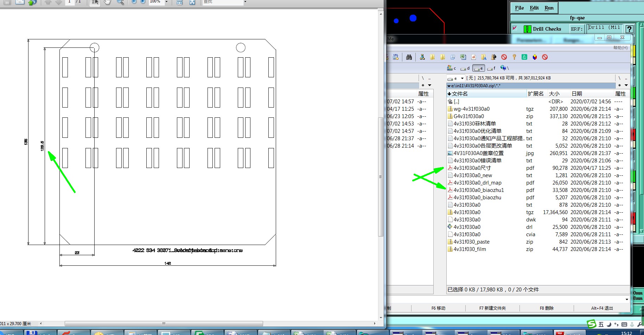Click F7 新建文件夹 button
Image resolution: width=644 pixels, height=335 pixels.
click(x=492, y=308)
